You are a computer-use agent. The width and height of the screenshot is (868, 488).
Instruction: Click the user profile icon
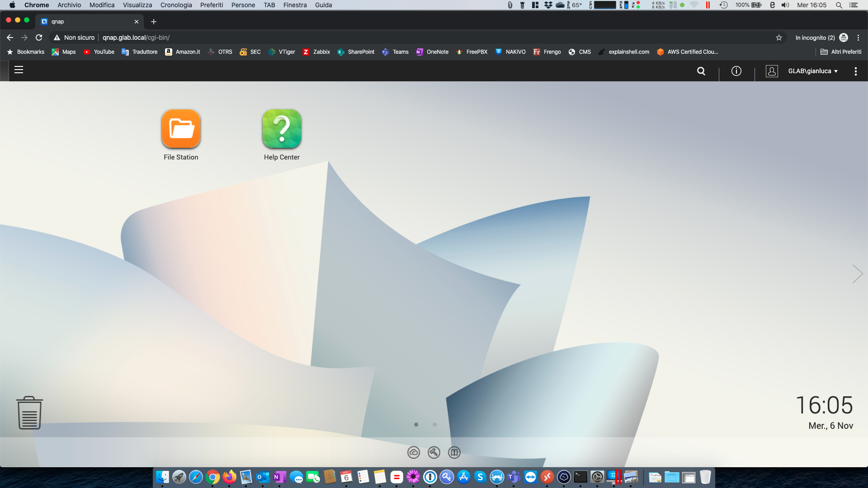point(771,71)
